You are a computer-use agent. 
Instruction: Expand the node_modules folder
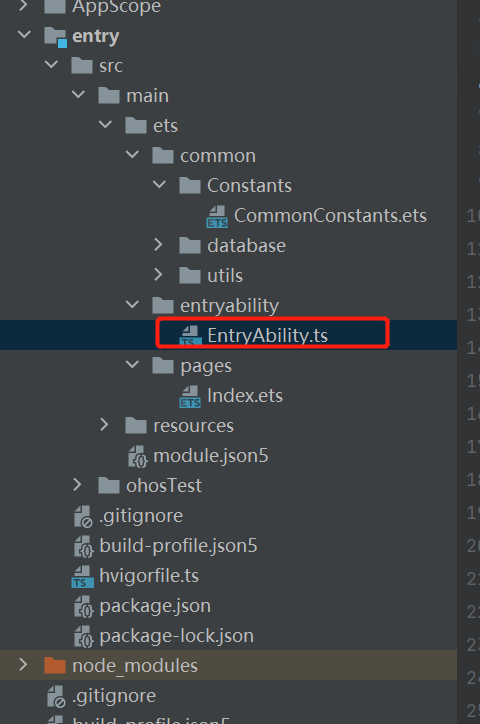click(x=23, y=665)
